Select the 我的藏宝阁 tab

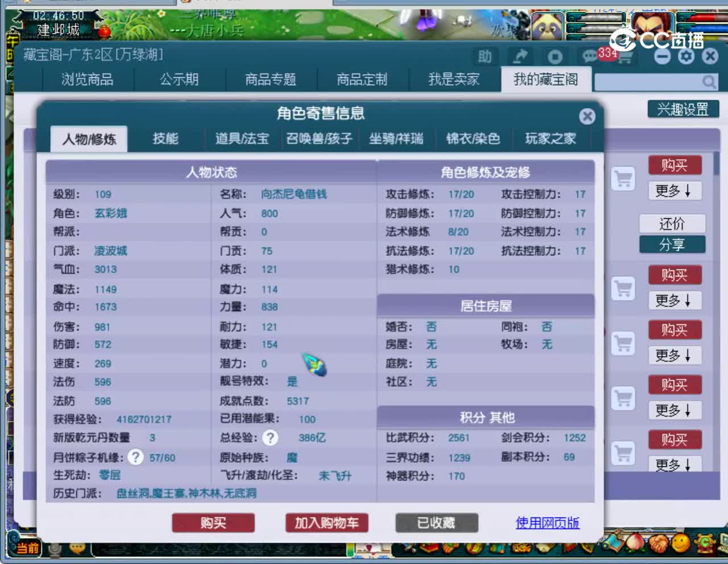[545, 80]
